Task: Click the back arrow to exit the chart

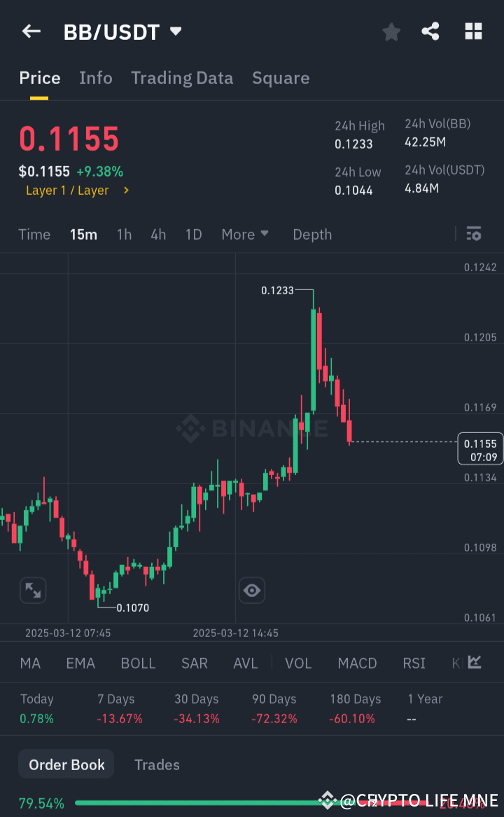Action: pyautogui.click(x=31, y=31)
